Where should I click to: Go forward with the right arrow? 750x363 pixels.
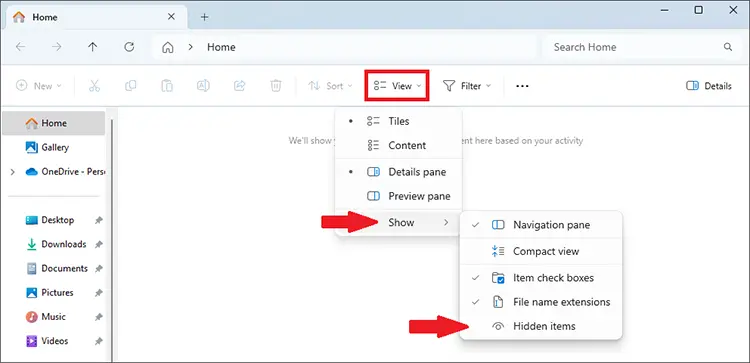tap(56, 47)
